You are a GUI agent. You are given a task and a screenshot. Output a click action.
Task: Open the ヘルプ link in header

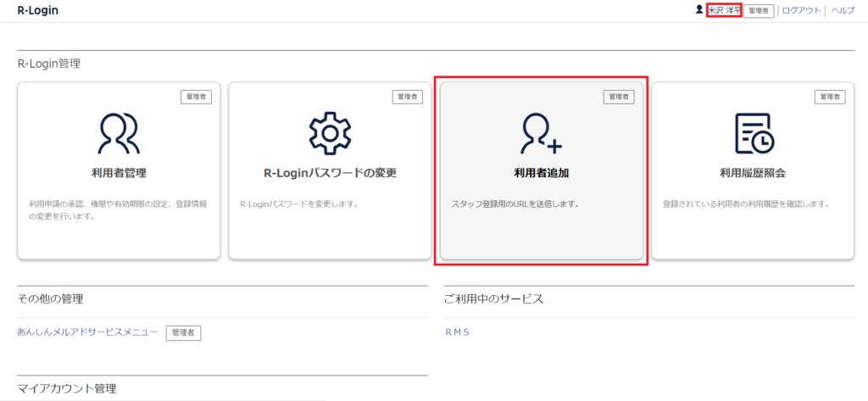(843, 11)
